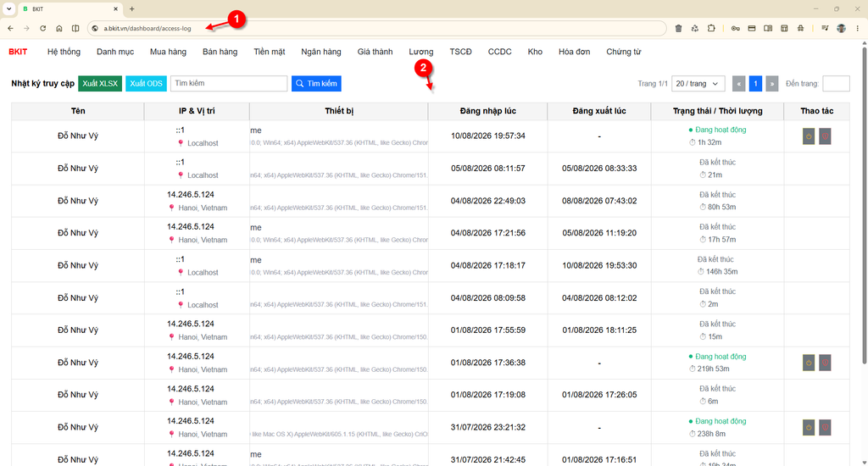The image size is (868, 466).
Task: Click the incognito-style toolbar icon
Action: (x=800, y=28)
